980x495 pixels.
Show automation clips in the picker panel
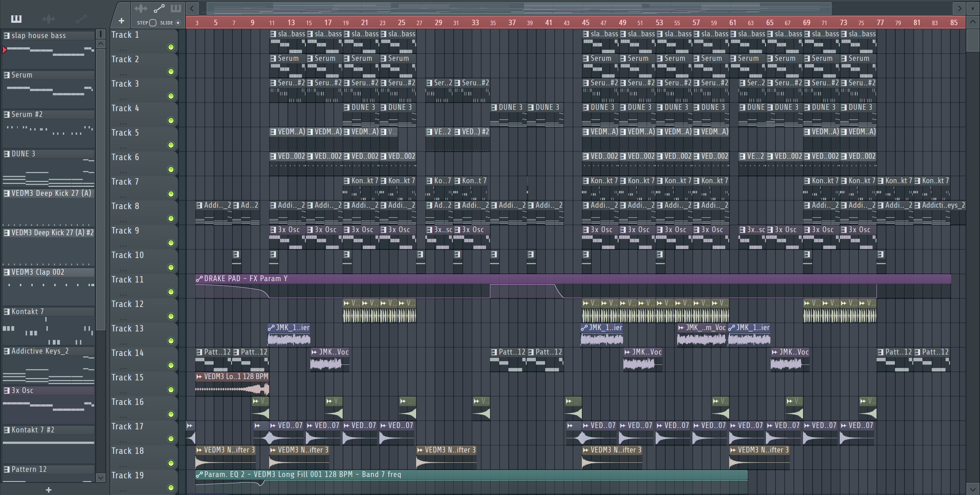[81, 19]
